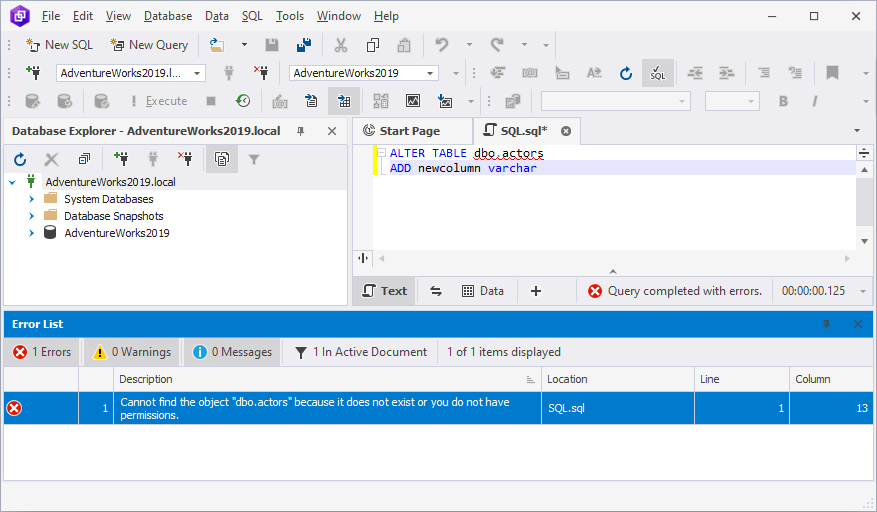Click the Remove Connection icon in Database Explorer
This screenshot has height=512, width=877.
185,159
